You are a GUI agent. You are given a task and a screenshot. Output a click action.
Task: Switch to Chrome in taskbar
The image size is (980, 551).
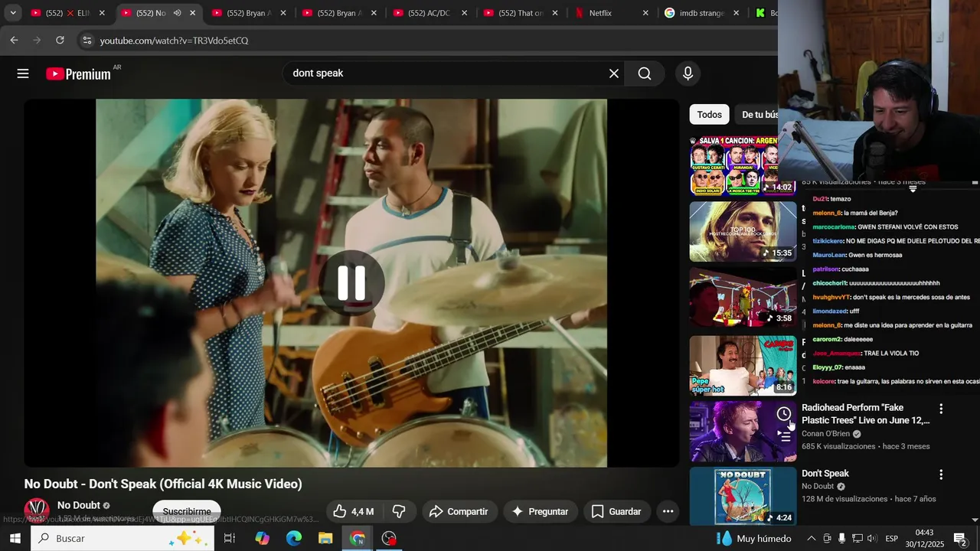tap(358, 539)
